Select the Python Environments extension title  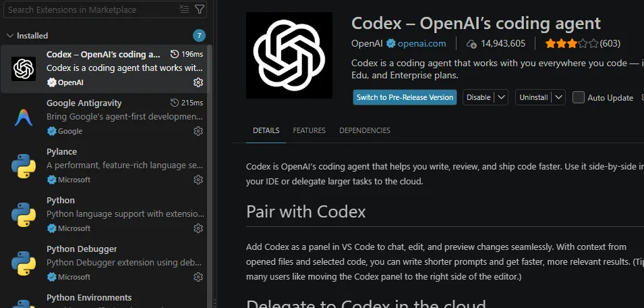(89, 297)
